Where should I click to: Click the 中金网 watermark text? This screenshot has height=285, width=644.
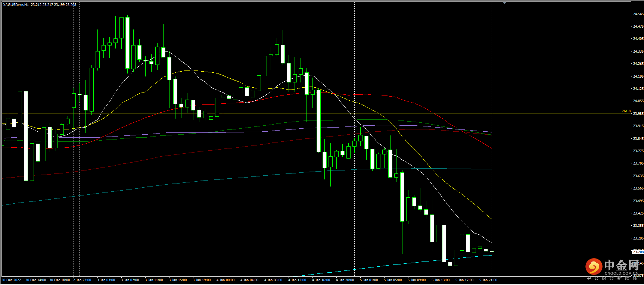pos(621,265)
